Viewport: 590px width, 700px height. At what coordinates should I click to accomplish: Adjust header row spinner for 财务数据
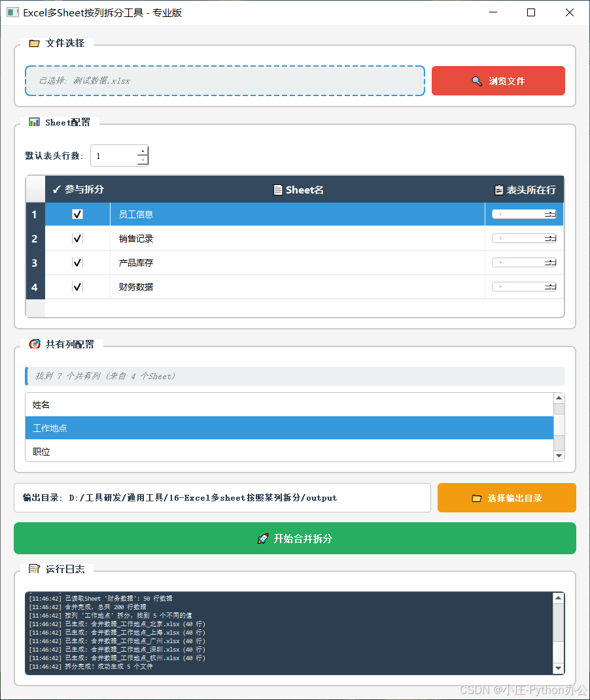(524, 287)
